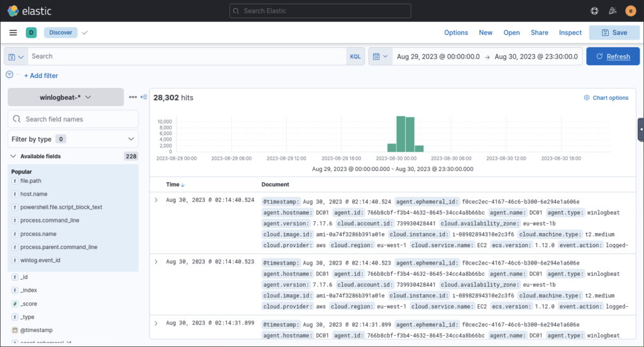Save the current search
The image size is (644, 347).
tap(614, 33)
